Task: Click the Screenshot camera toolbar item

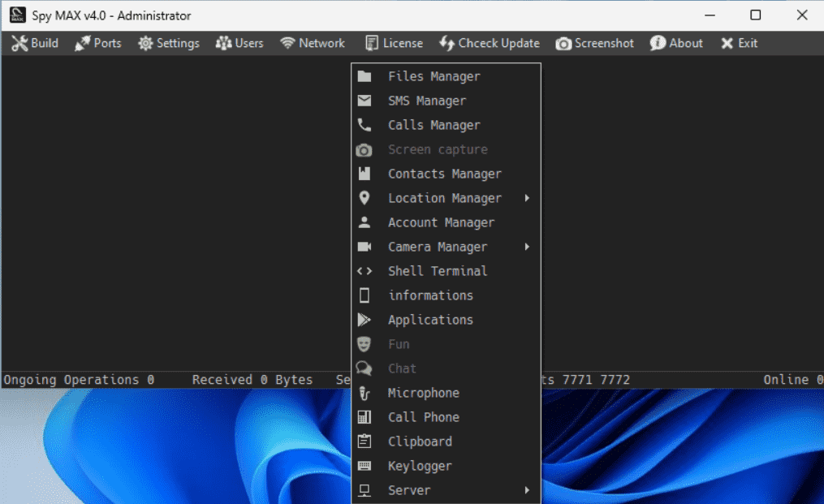Action: 595,43
